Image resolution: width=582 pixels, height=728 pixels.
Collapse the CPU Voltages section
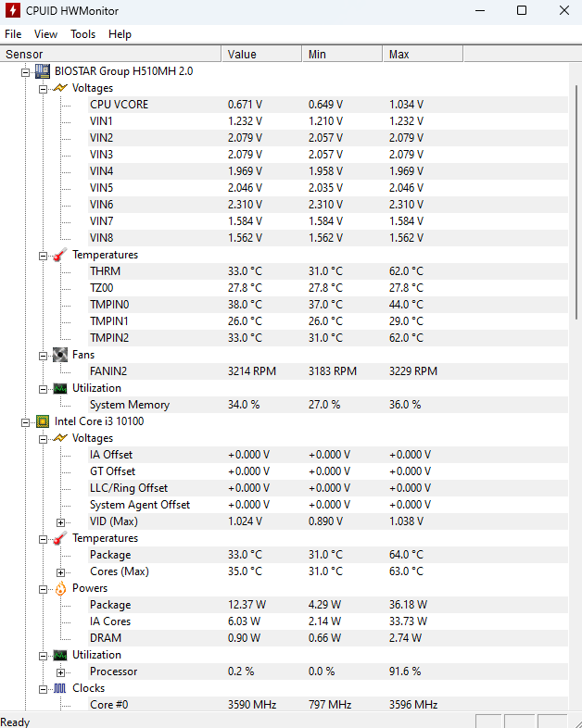point(44,439)
